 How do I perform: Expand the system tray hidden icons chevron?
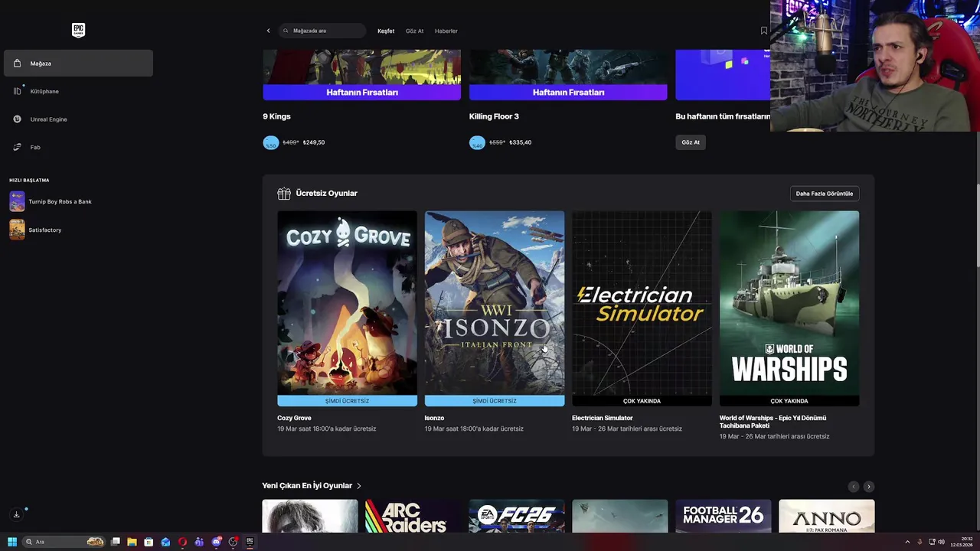[907, 542]
